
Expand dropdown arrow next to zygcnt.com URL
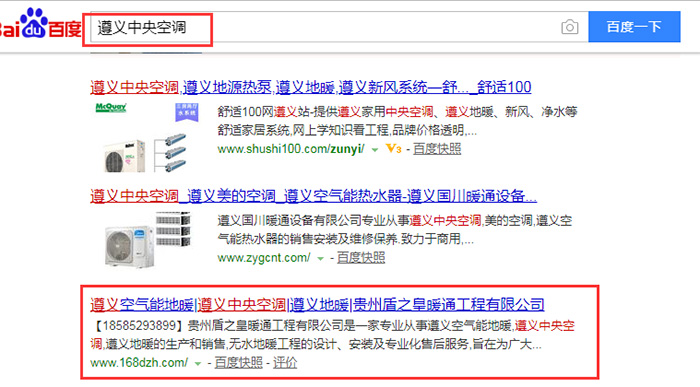click(320, 259)
